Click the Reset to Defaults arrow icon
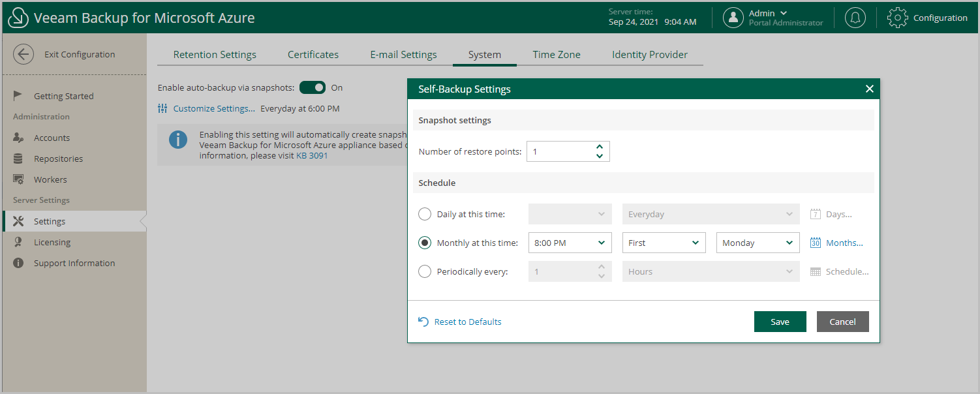 [423, 322]
